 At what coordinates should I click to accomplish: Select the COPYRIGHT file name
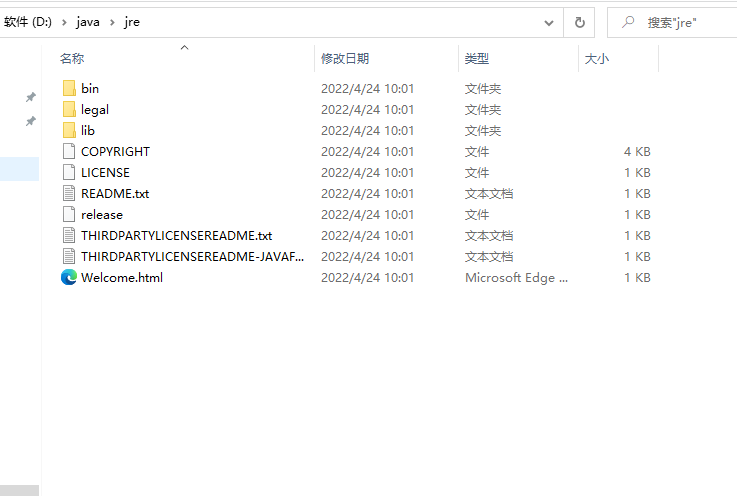(x=116, y=151)
